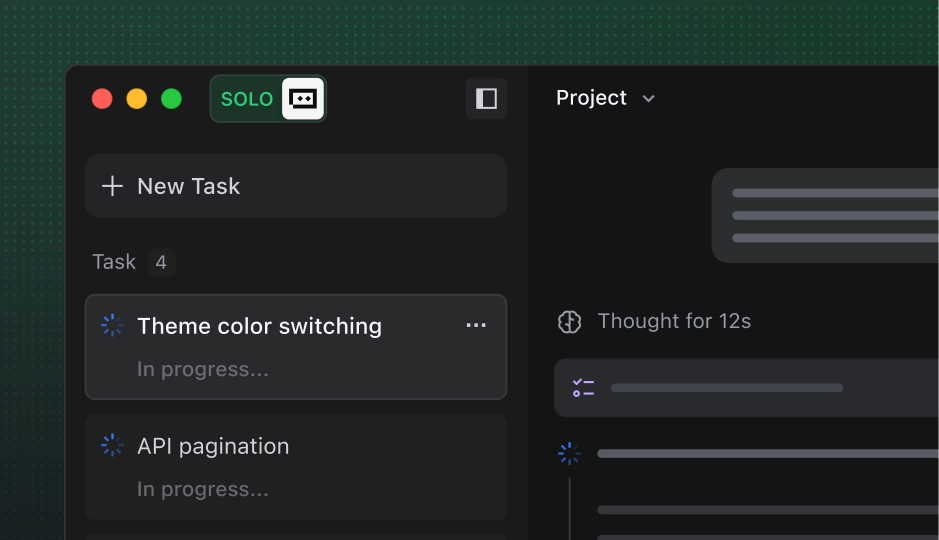This screenshot has width=939, height=540.
Task: Open more options for Theme color switching
Action: click(x=476, y=326)
